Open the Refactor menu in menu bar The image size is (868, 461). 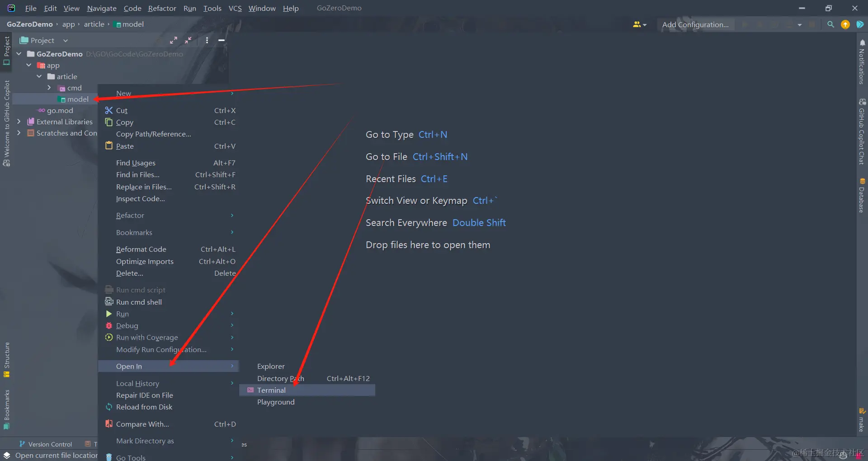click(162, 8)
